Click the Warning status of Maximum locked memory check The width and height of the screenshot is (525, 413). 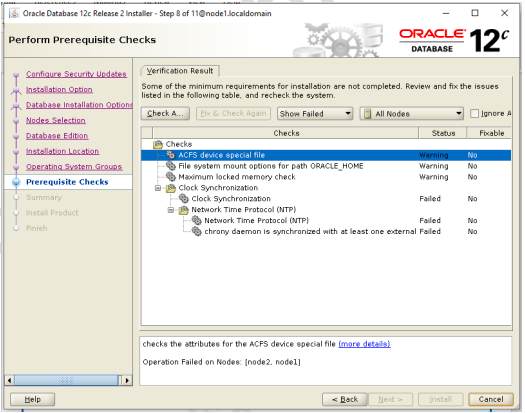434,177
